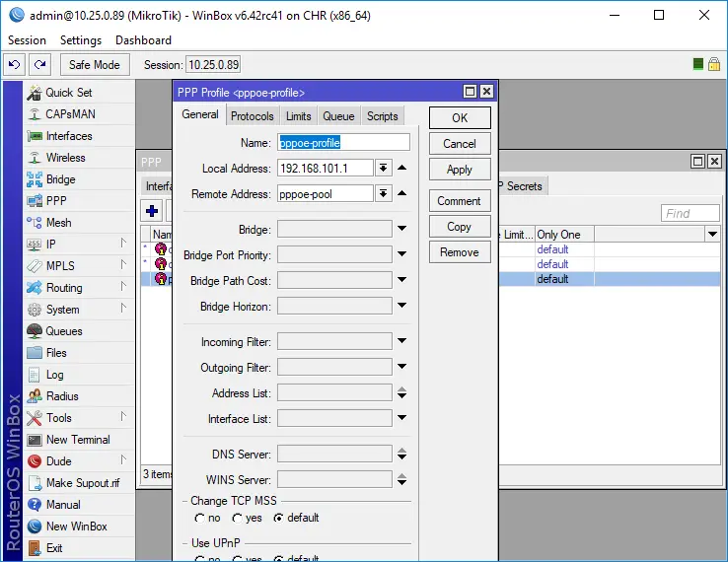Viewport: 728px width, 562px height.
Task: Open Local Address dropdown list
Action: click(383, 168)
